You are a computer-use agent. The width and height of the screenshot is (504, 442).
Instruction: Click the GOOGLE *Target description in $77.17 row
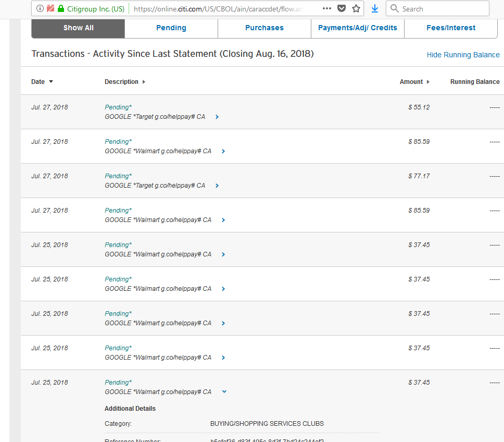tap(155, 186)
